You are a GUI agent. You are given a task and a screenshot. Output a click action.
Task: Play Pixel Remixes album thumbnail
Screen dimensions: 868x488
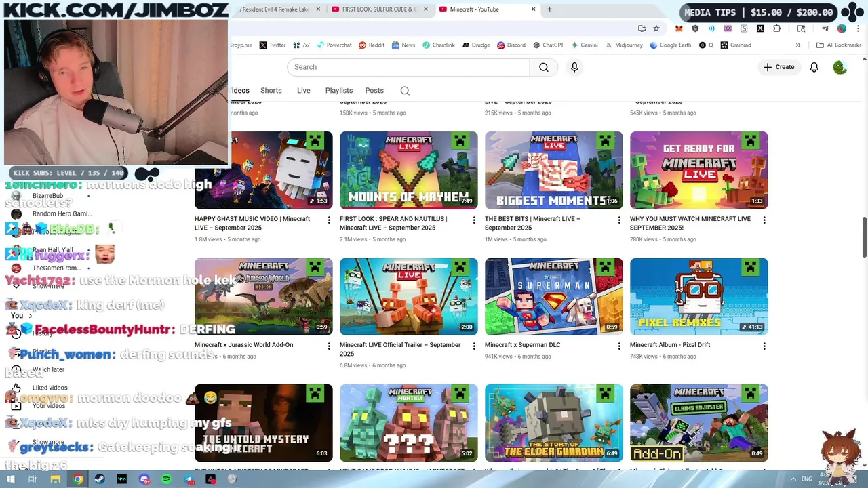click(698, 296)
